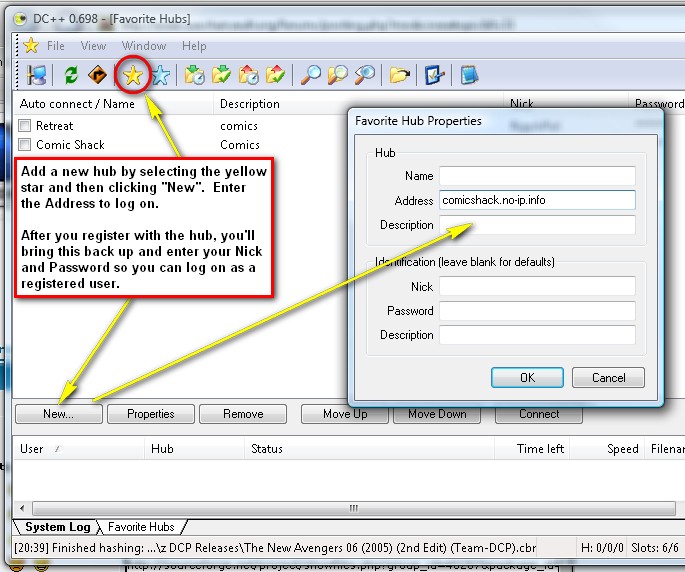Open the File menu

point(56,46)
